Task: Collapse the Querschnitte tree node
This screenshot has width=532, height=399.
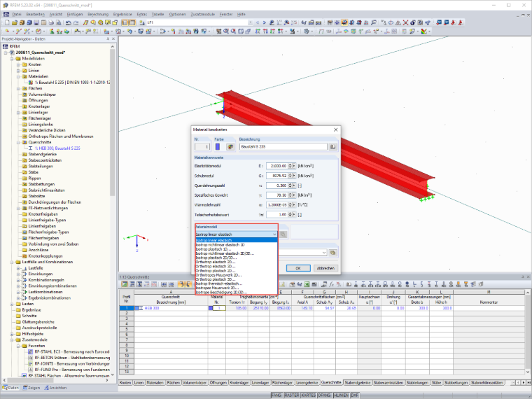Action: click(x=18, y=142)
